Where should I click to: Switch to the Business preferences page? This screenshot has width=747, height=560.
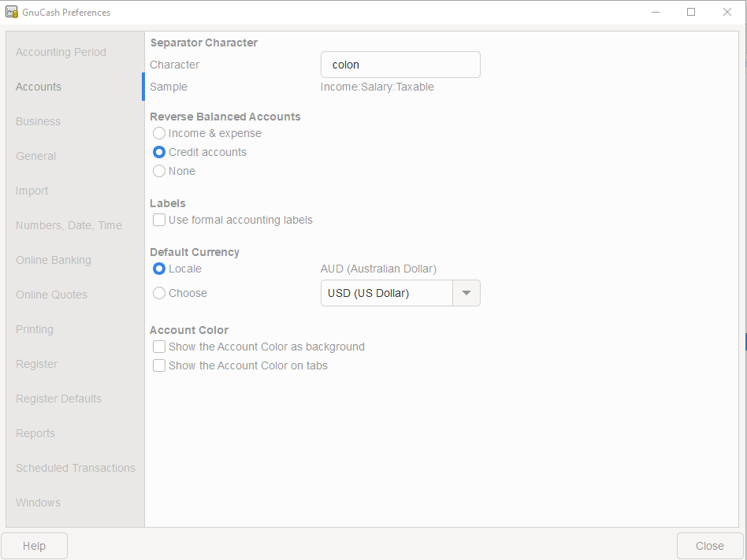tap(38, 121)
